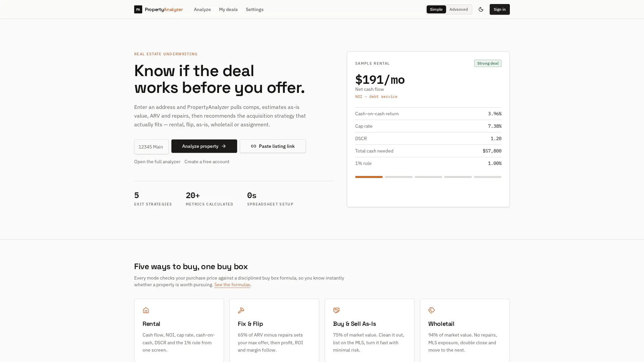The height and width of the screenshot is (362, 644).
Task: Click the 0s SPREADSHEET SETUP stat
Action: pos(270,198)
